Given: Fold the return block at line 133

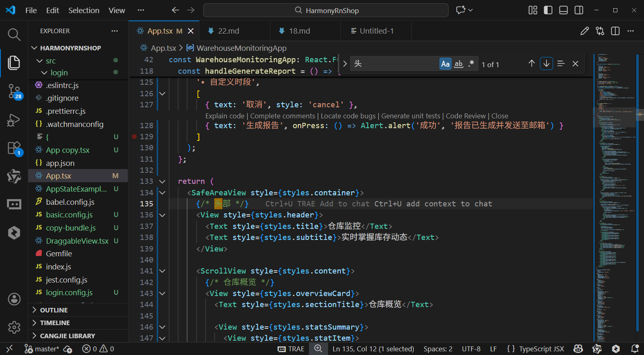Looking at the screenshot, I should point(162,181).
